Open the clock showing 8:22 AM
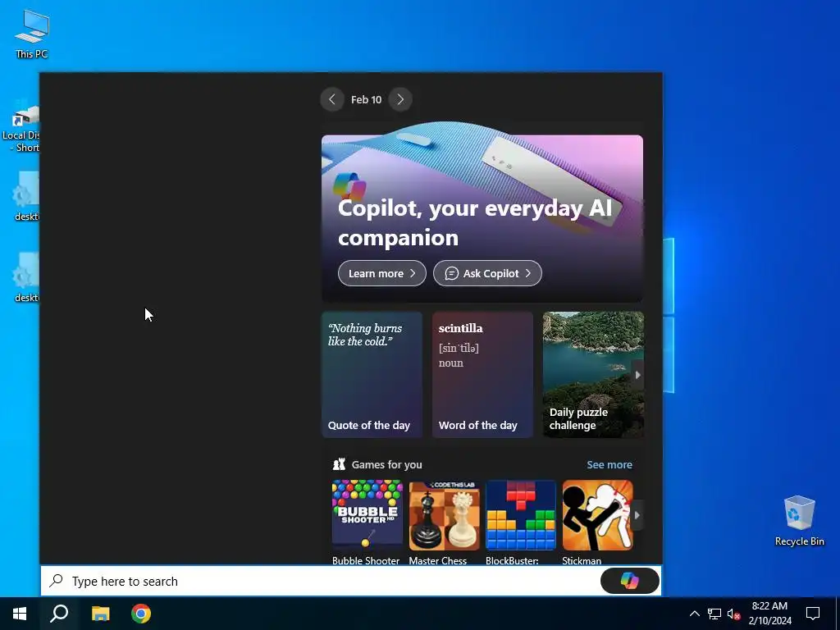The image size is (840, 630). tap(769, 614)
